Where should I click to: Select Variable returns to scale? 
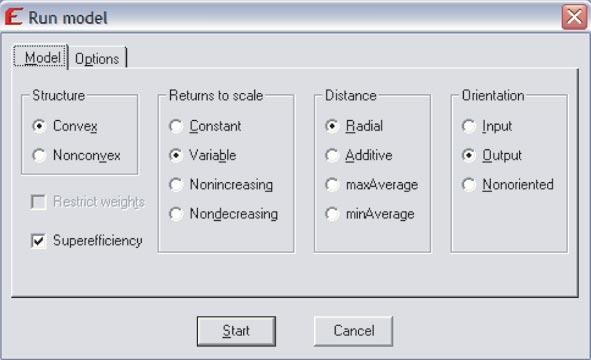pyautogui.click(x=176, y=155)
